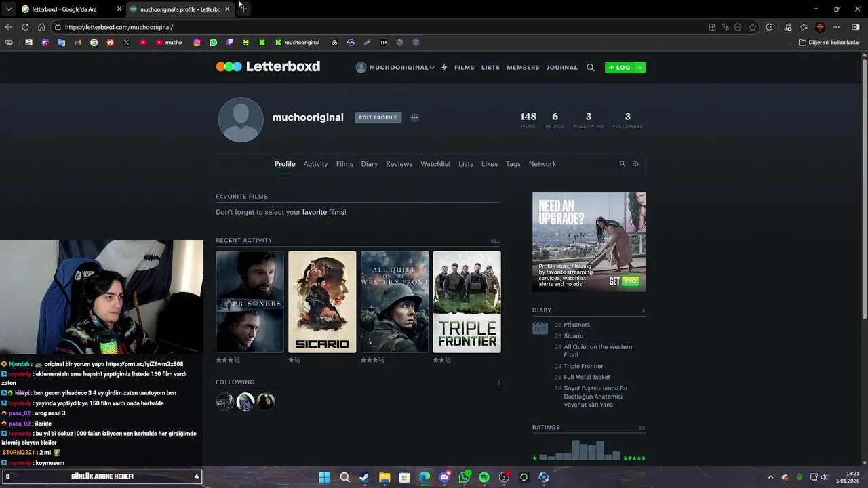Switch to the Activity profile tab
Viewport: 868px width, 488px height.
coord(315,164)
